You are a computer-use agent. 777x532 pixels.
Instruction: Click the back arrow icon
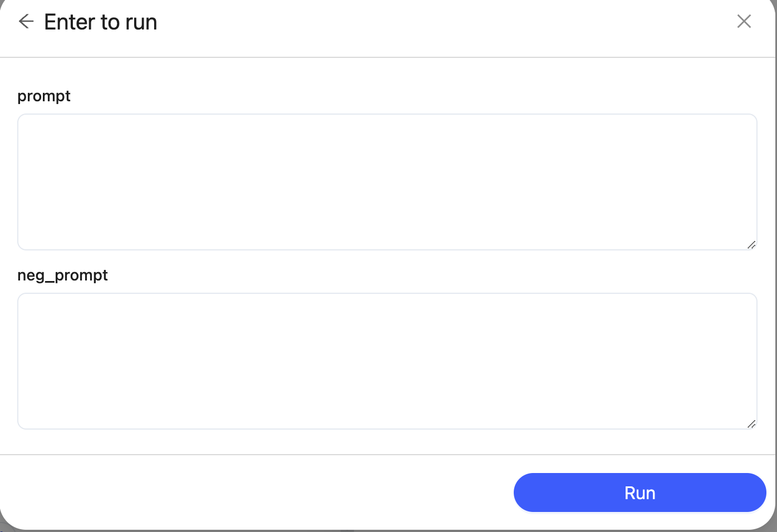[x=26, y=22]
